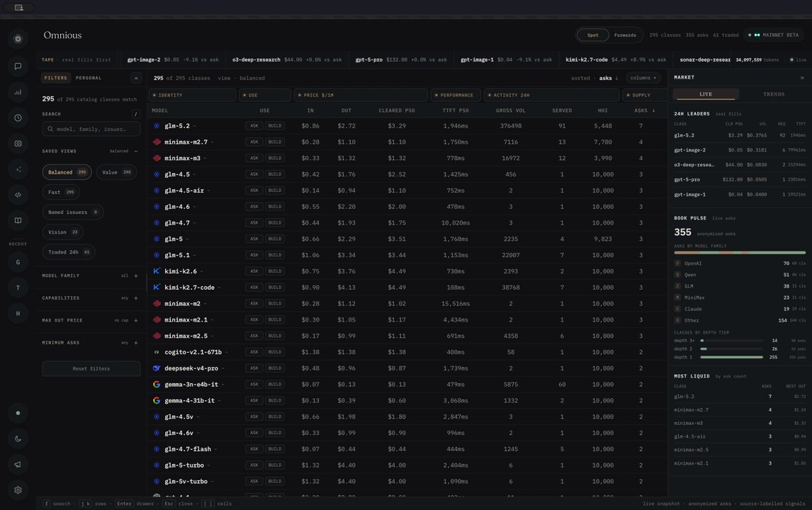Viewport: 812px width, 510px height.
Task: Toggle dark mode moon icon
Action: (18, 439)
